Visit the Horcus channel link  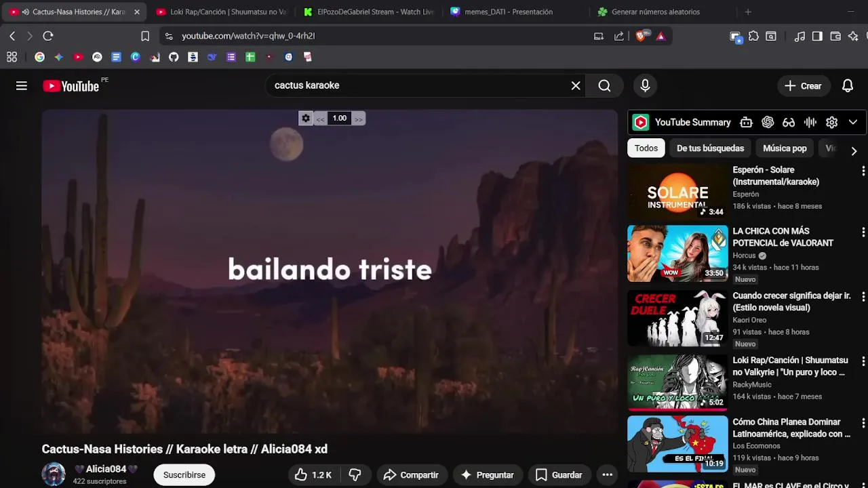click(x=744, y=256)
